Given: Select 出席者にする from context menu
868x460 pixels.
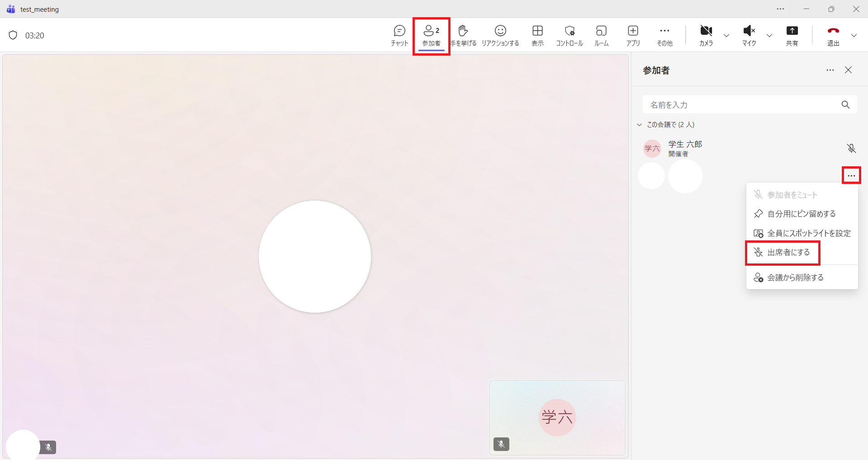Looking at the screenshot, I should [x=788, y=253].
